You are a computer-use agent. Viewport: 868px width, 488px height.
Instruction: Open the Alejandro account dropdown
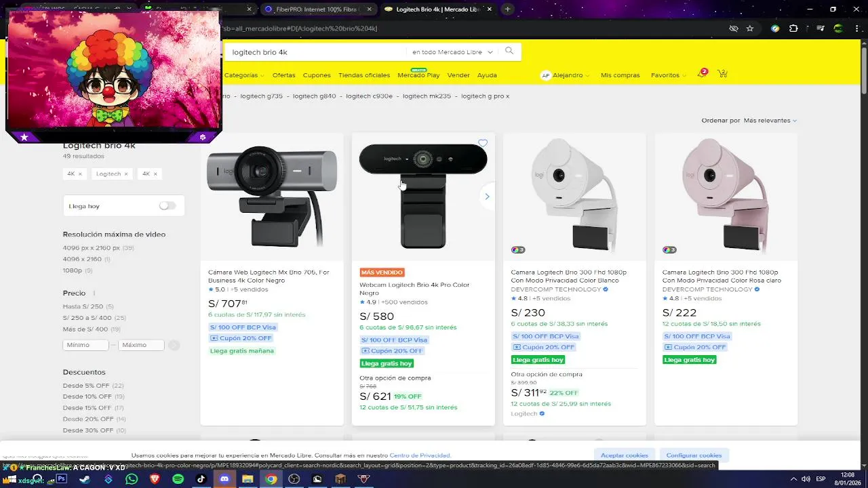pyautogui.click(x=565, y=75)
